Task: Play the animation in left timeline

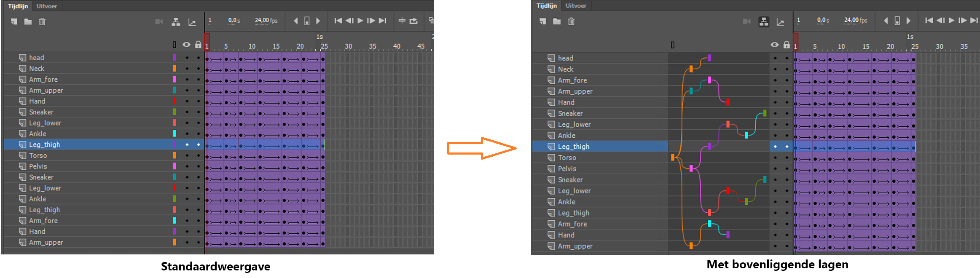Action: pos(360,21)
